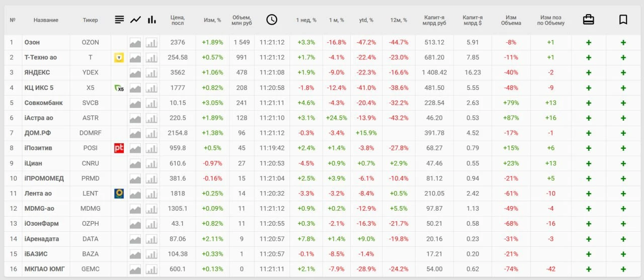Click the SVCB ticker cell
This screenshot has width=644, height=280.
(x=91, y=103)
